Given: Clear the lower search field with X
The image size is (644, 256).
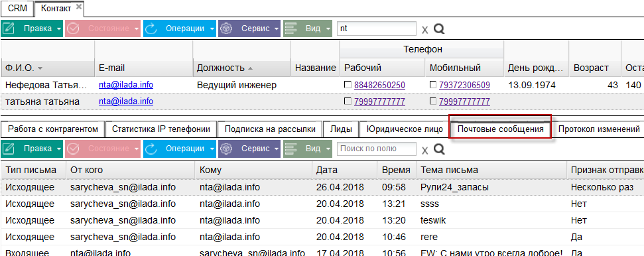Looking at the screenshot, I should [x=425, y=150].
